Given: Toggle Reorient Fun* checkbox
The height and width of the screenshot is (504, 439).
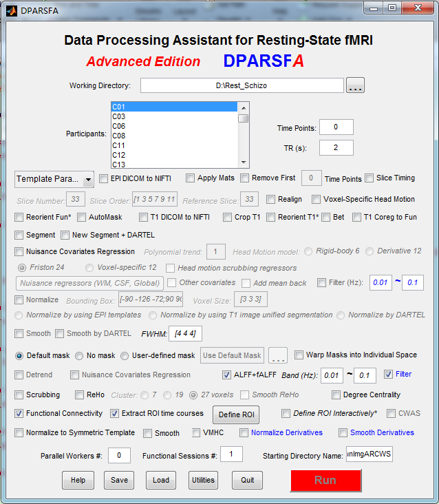Looking at the screenshot, I should [x=19, y=218].
